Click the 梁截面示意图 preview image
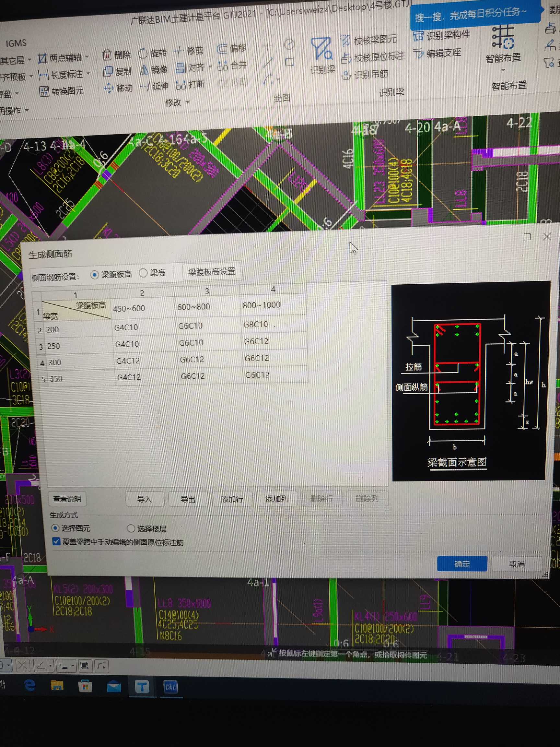 point(469,380)
